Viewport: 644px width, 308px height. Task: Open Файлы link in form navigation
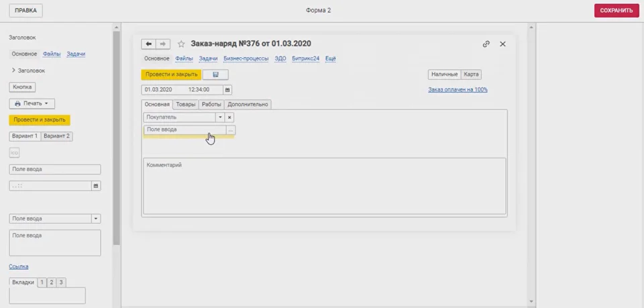tap(184, 59)
